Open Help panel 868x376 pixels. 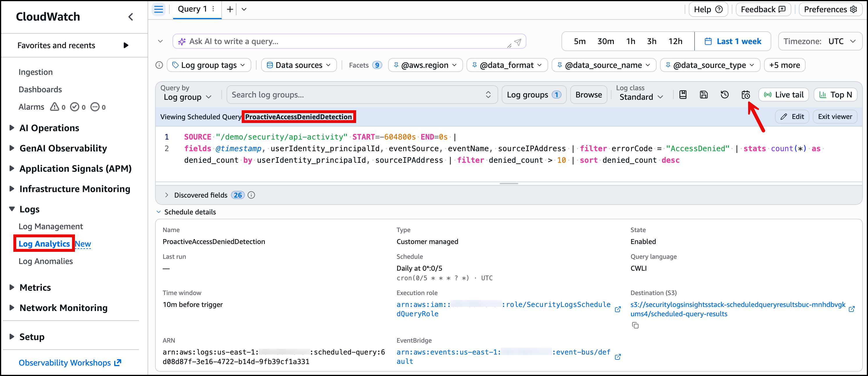tap(708, 9)
